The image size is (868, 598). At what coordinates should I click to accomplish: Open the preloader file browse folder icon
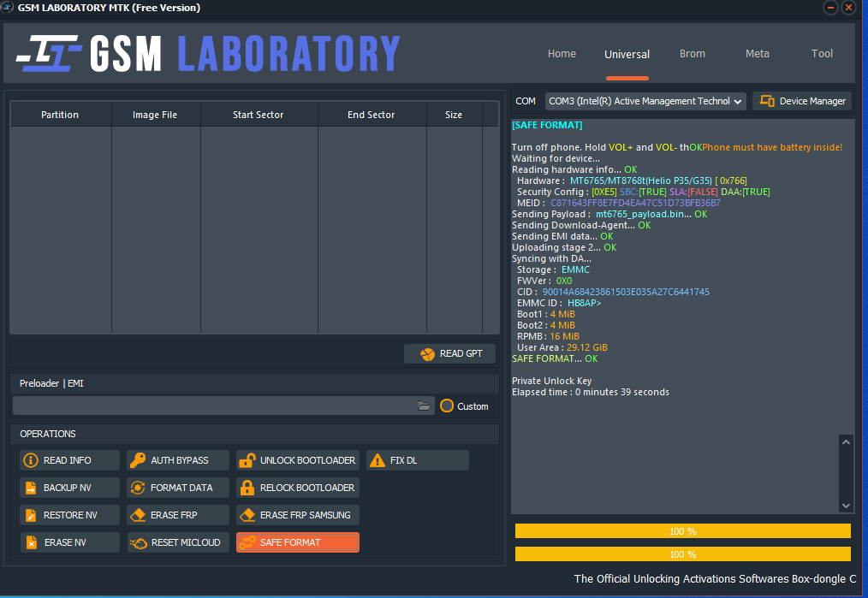pyautogui.click(x=424, y=406)
